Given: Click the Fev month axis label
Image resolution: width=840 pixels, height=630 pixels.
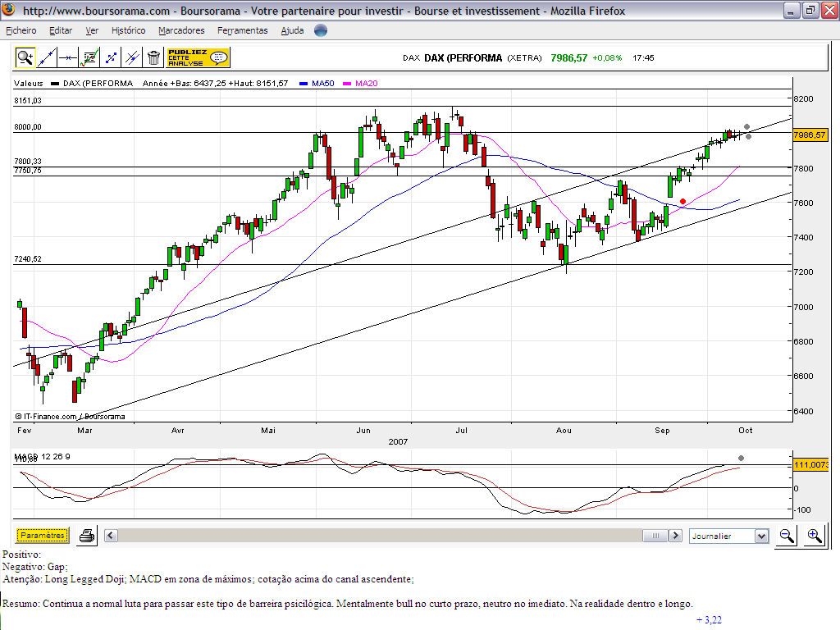Looking at the screenshot, I should pyautogui.click(x=25, y=430).
